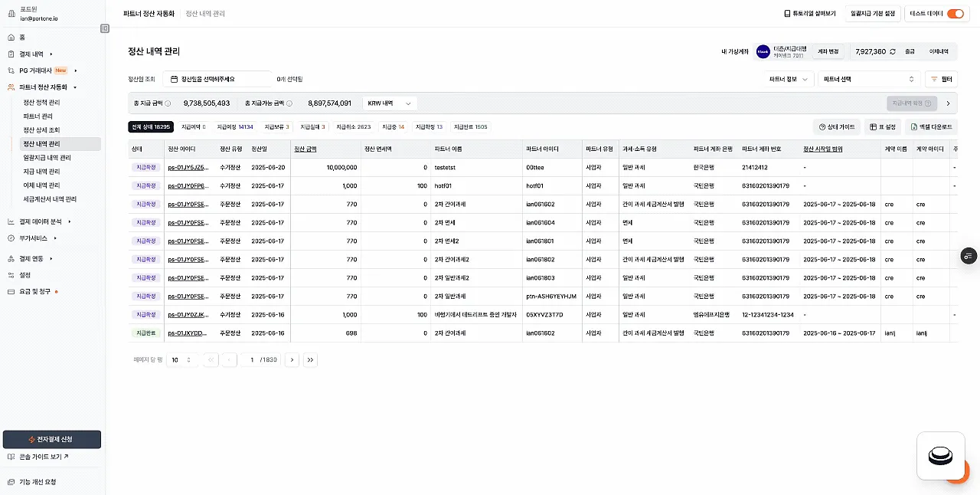The height and width of the screenshot is (495, 980).
Task: Click the 계좌 변경 button
Action: [x=828, y=51]
